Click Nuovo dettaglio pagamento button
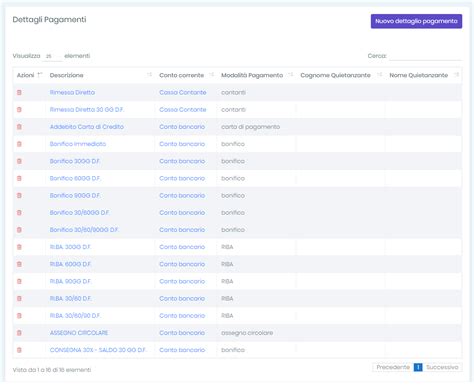The width and height of the screenshot is (474, 385). (x=416, y=21)
